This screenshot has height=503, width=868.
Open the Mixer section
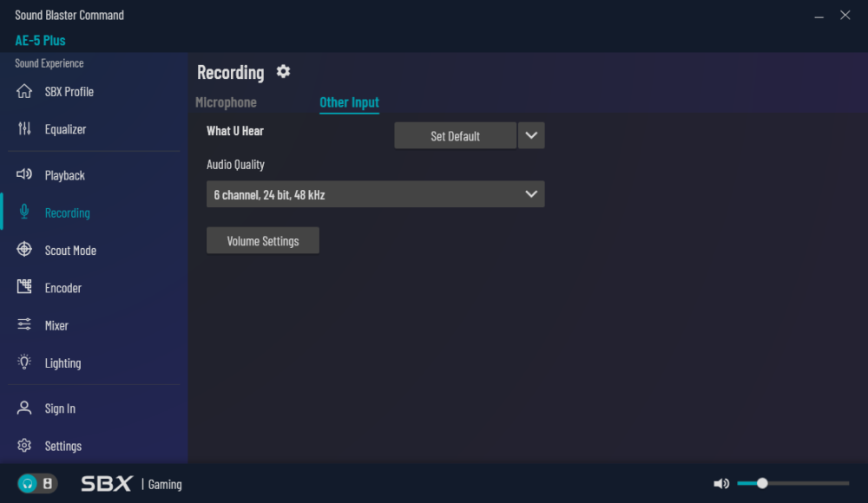(56, 325)
